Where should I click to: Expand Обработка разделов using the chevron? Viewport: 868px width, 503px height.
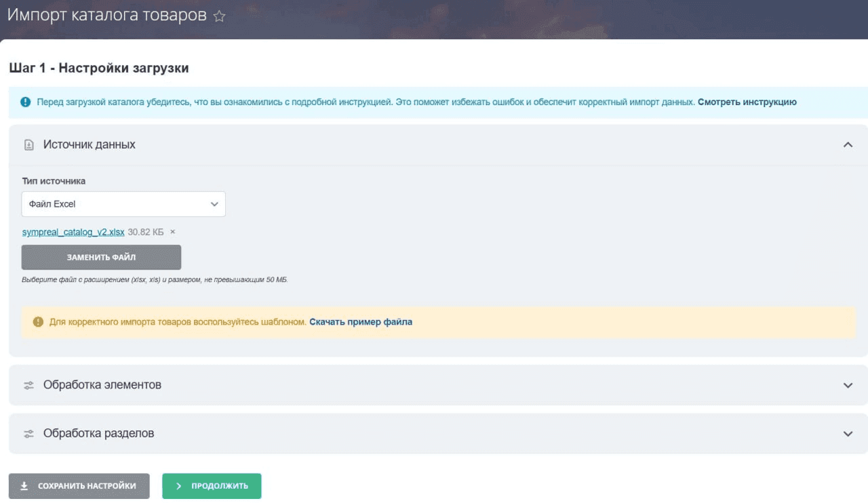coord(847,434)
